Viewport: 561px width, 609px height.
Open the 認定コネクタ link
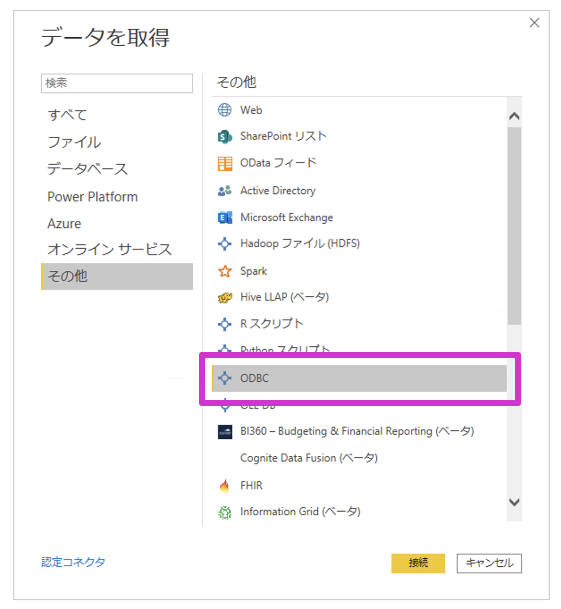(73, 562)
